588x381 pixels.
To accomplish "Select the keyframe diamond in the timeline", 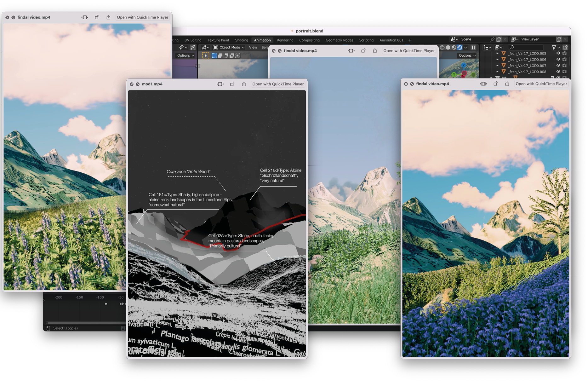I will click(x=106, y=303).
